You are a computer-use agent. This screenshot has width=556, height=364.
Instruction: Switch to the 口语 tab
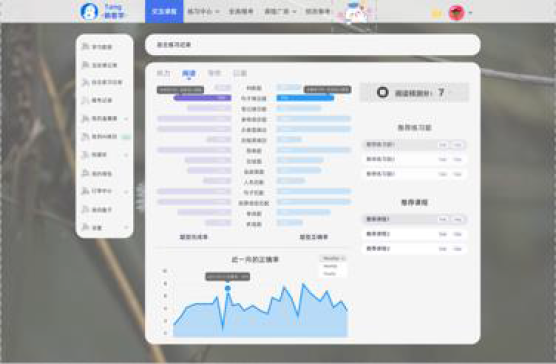pos(240,73)
